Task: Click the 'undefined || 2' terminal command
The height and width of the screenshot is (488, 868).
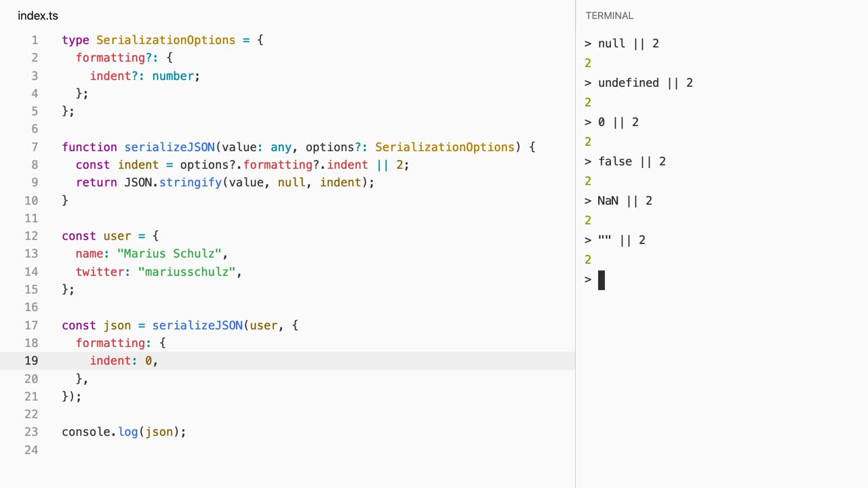Action: coord(645,83)
